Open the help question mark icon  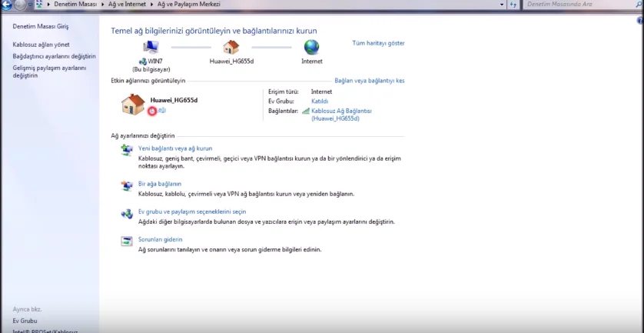pyautogui.click(x=641, y=21)
